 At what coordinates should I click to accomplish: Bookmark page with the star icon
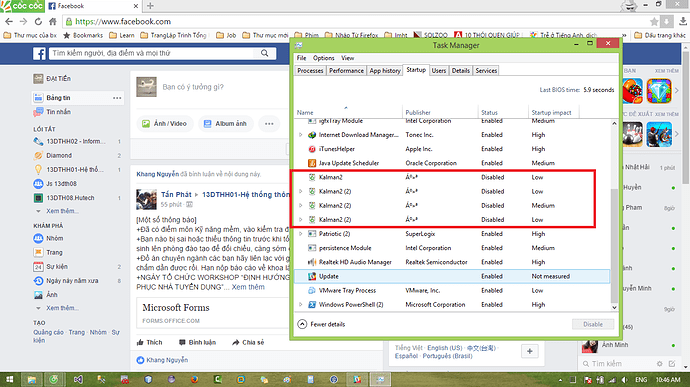click(x=654, y=22)
